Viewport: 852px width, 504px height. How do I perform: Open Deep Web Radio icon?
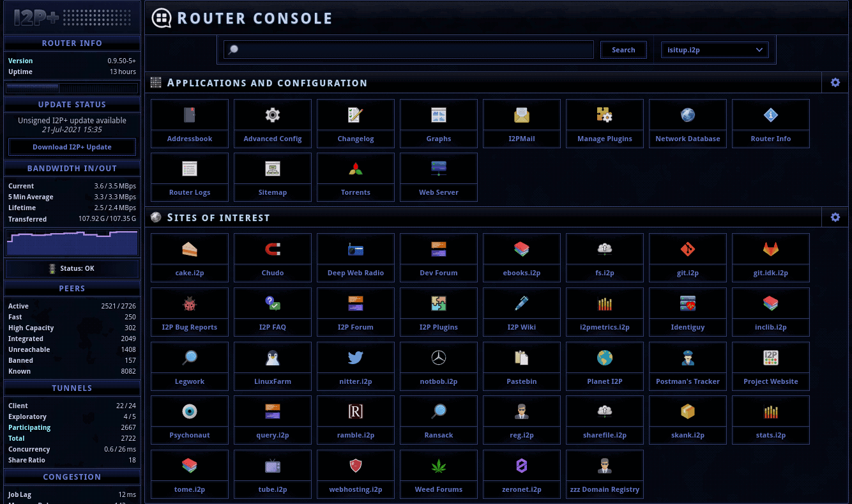coord(356,249)
